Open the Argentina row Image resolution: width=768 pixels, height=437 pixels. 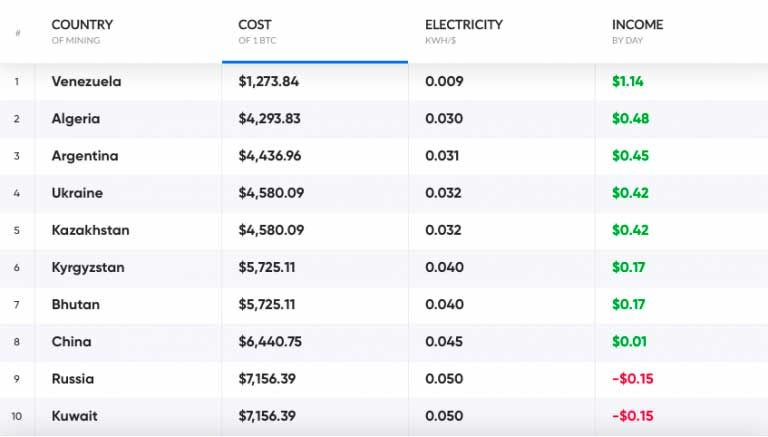click(85, 156)
